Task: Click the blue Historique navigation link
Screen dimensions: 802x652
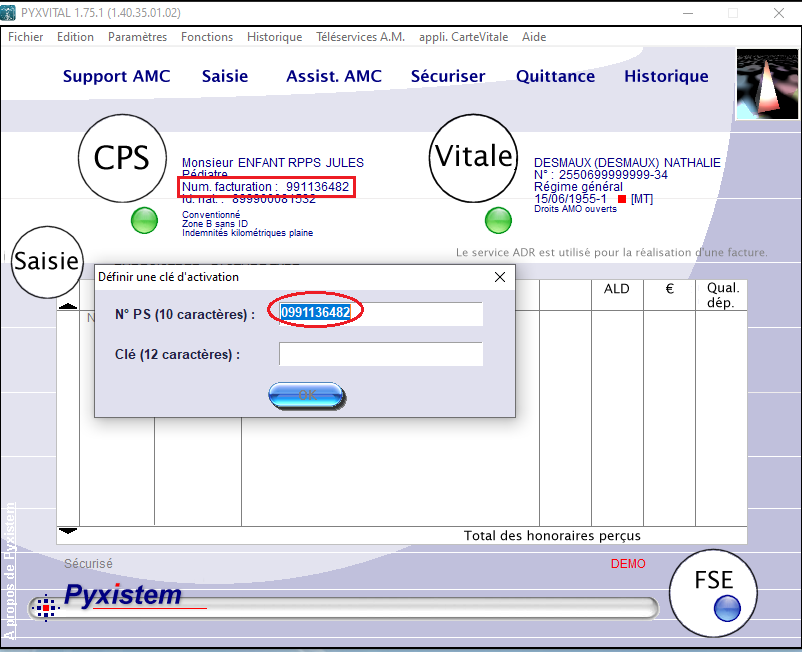Action: 666,76
